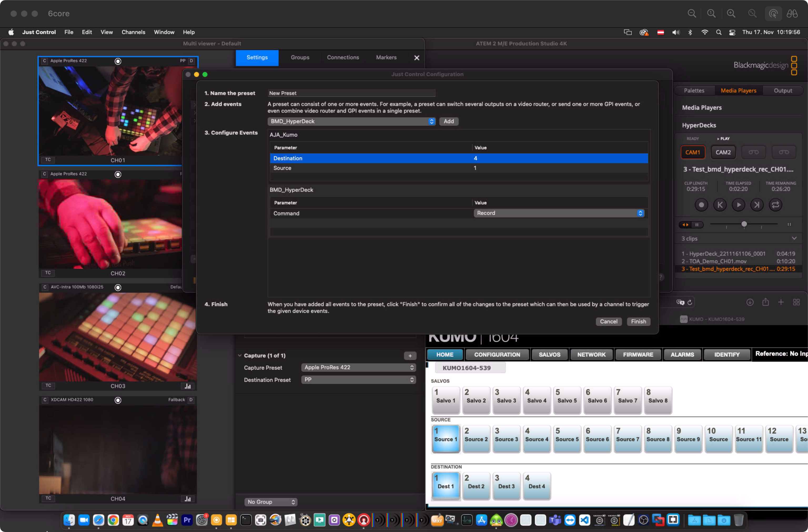Open KUMO SALVOS tab
This screenshot has width=808, height=532.
549,355
